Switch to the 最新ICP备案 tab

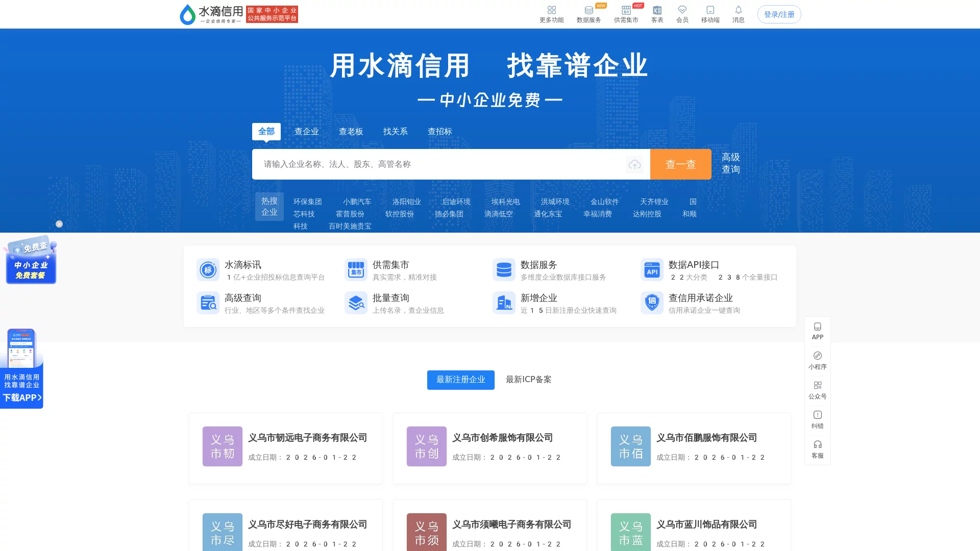(529, 380)
